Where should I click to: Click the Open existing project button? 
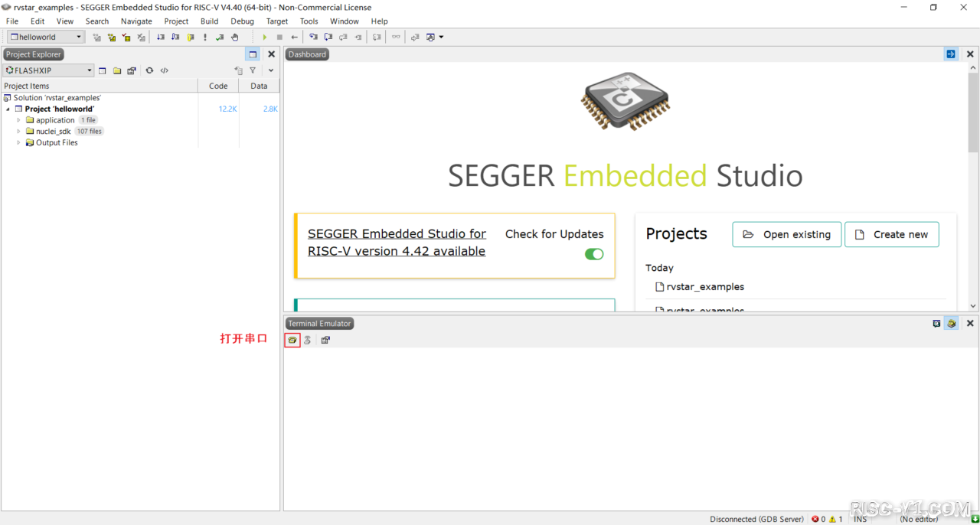point(786,235)
